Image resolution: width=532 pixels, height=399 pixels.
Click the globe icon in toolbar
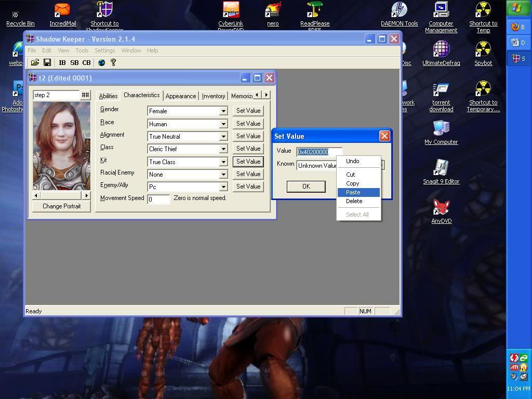pos(101,63)
